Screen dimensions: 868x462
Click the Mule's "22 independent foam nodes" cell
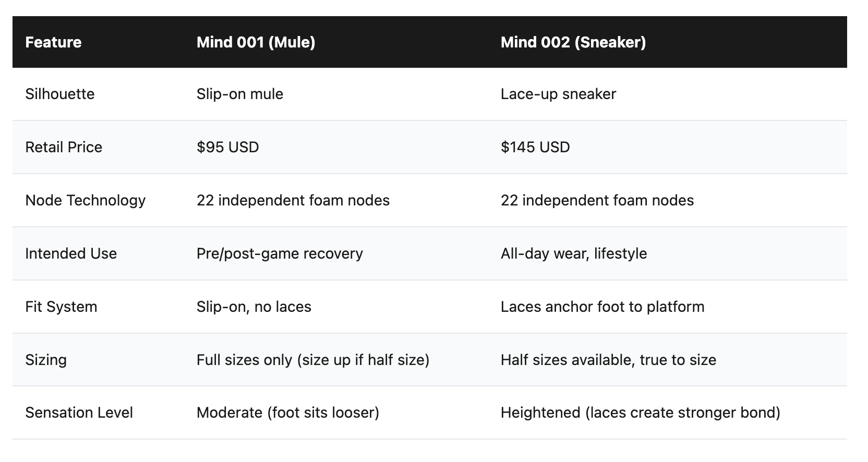point(293,200)
